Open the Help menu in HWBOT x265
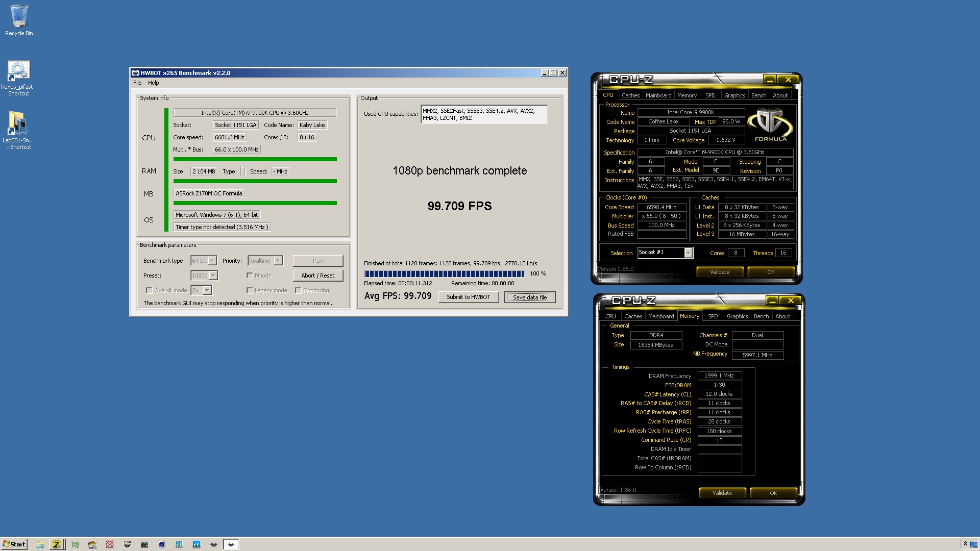Screen dimensions: 980x551 click(x=153, y=83)
